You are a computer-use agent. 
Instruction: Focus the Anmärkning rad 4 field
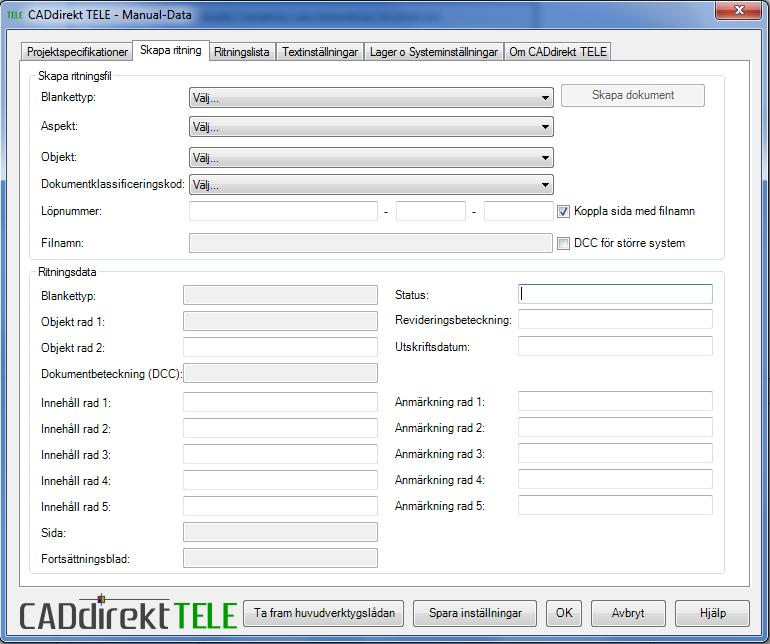[x=615, y=479]
